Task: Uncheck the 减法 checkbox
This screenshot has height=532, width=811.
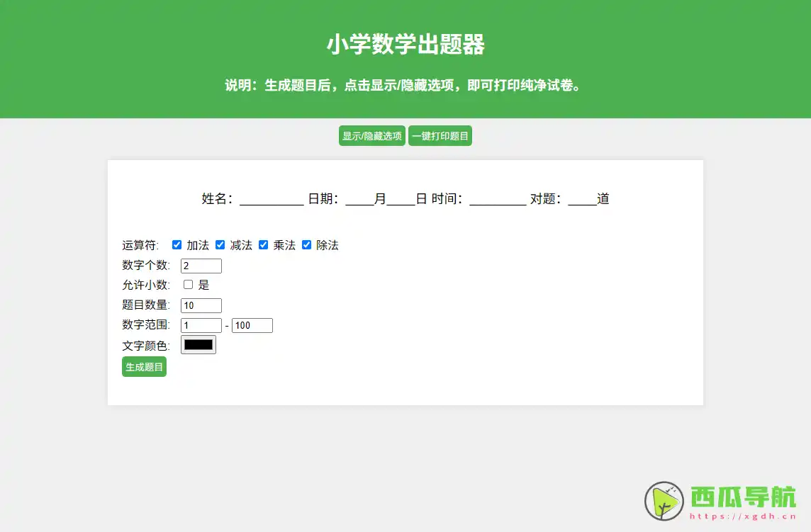Action: (x=220, y=244)
